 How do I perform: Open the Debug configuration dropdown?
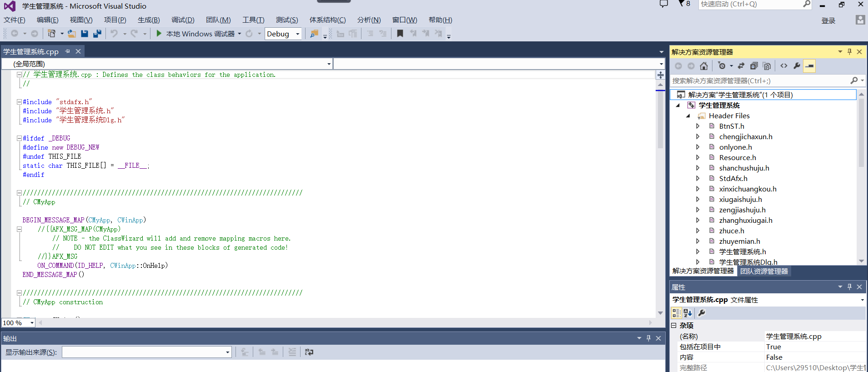[298, 34]
